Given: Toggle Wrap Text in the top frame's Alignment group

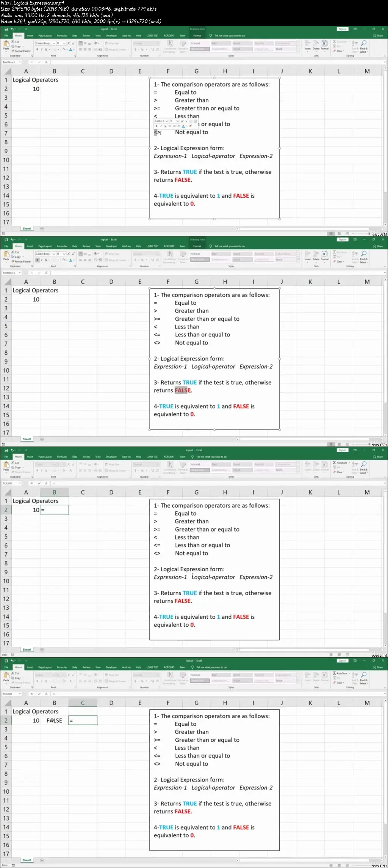Looking at the screenshot, I should point(111,43).
